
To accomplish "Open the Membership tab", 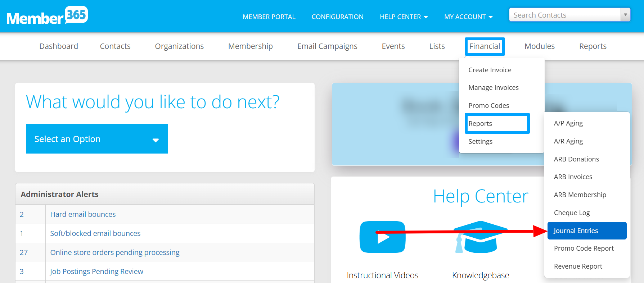I will (251, 46).
